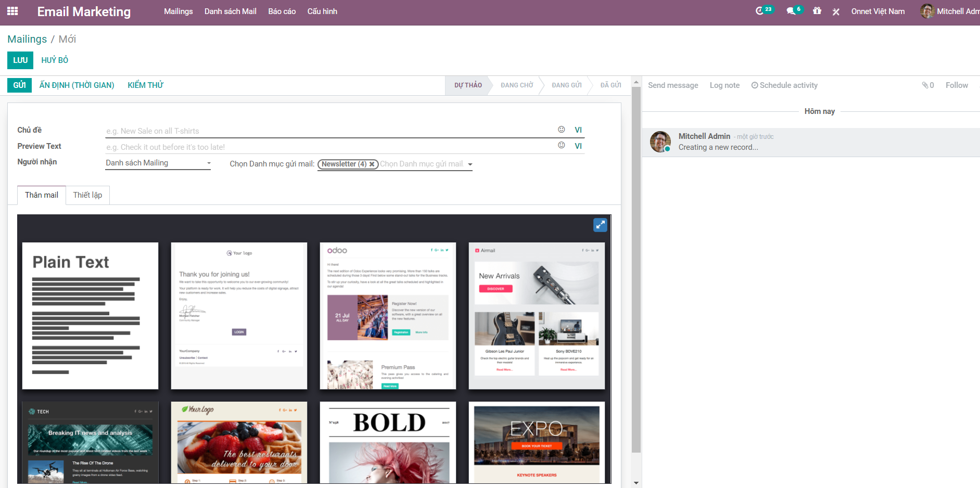Click the attachments paperclip counter
The height and width of the screenshot is (488, 980).
[927, 85]
